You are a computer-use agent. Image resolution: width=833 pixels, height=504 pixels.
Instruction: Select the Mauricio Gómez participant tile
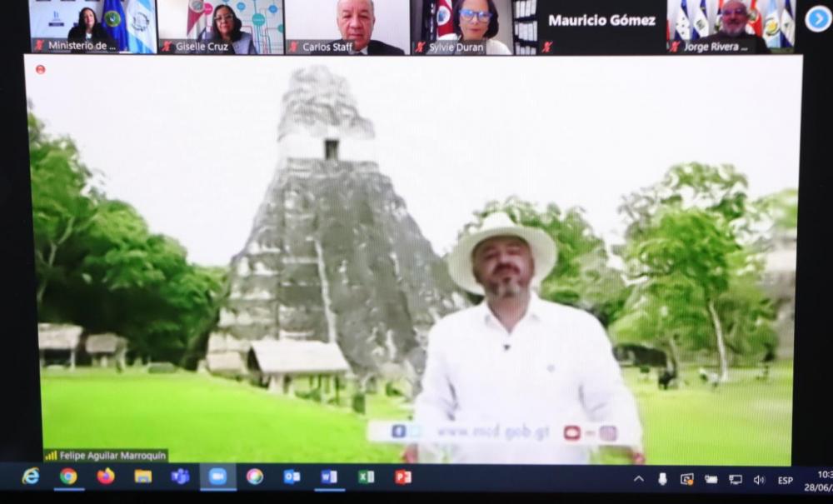[601, 25]
